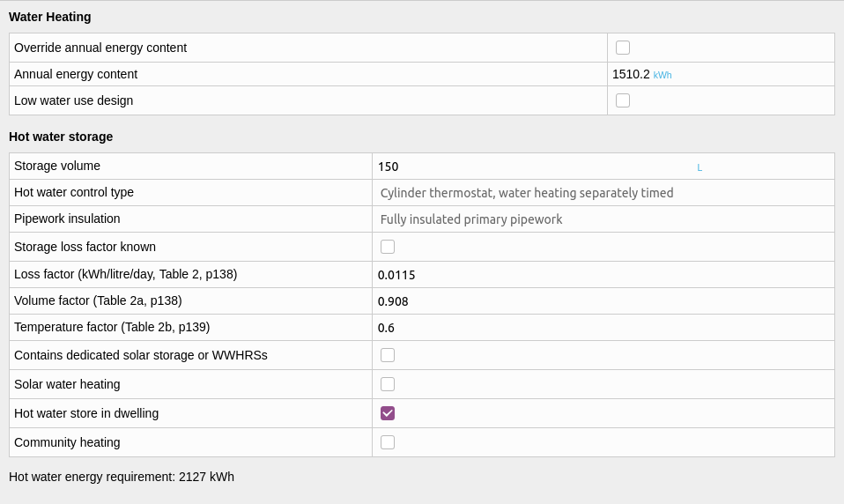The height and width of the screenshot is (504, 844).
Task: Click the L unit label in Storage volume row
Action: [700, 167]
